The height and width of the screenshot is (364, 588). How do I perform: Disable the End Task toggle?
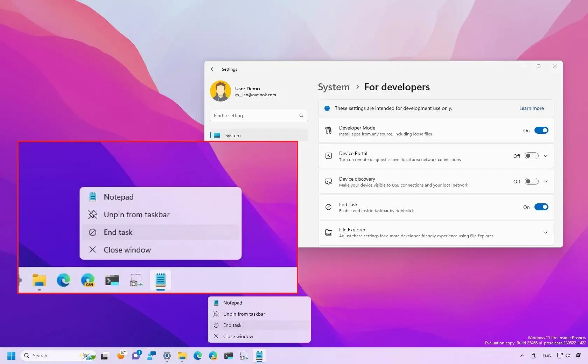point(541,207)
